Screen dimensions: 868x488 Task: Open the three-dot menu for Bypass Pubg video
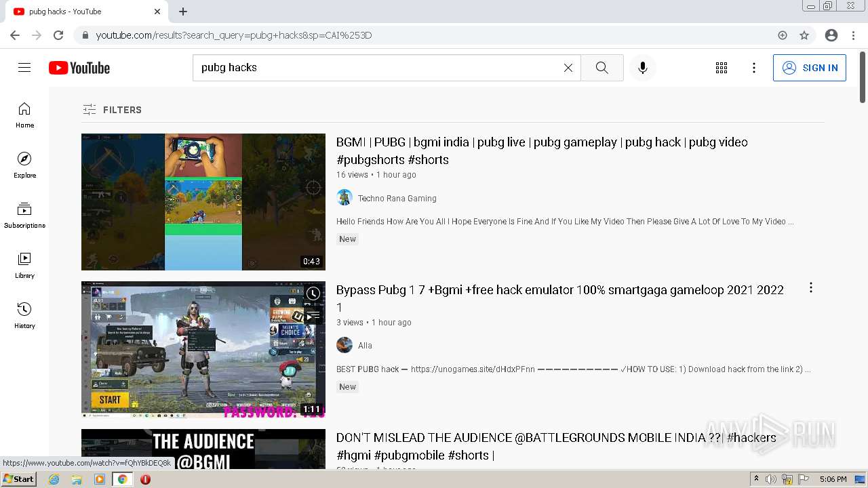(x=810, y=288)
